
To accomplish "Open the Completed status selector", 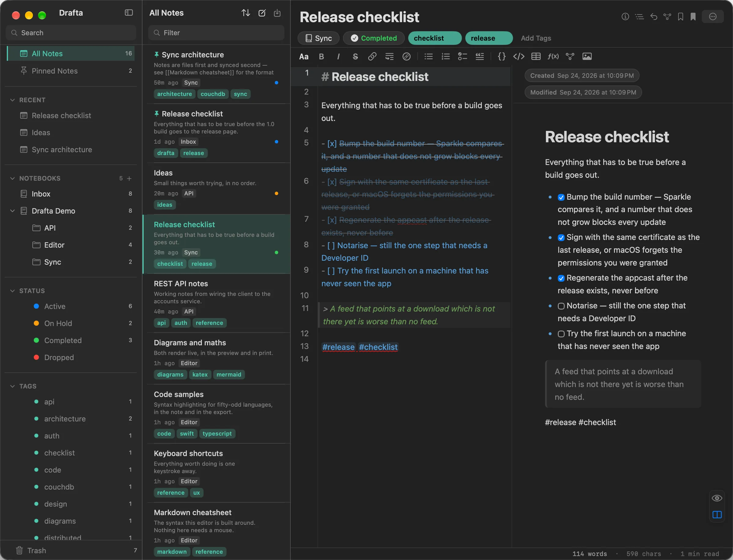I will coord(374,38).
